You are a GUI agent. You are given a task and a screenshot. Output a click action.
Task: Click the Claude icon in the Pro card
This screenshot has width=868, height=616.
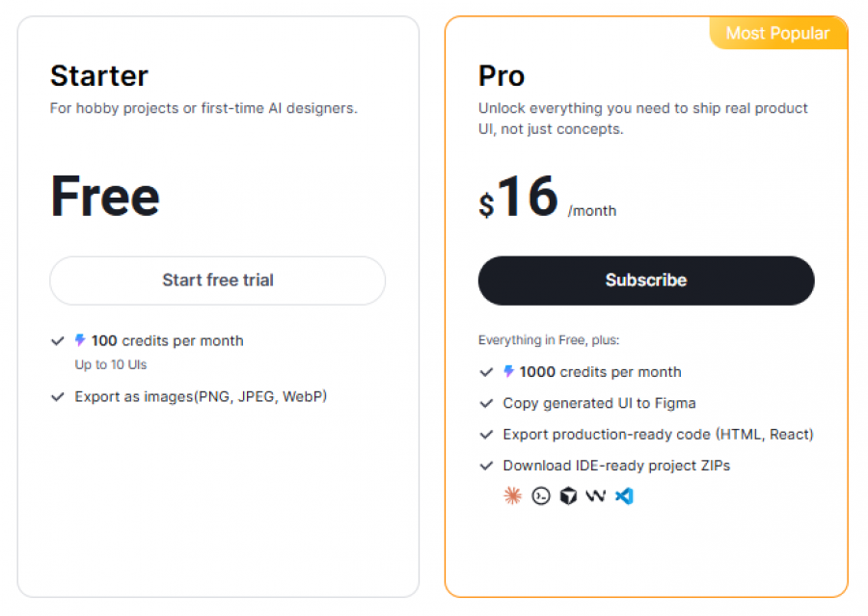click(x=511, y=495)
